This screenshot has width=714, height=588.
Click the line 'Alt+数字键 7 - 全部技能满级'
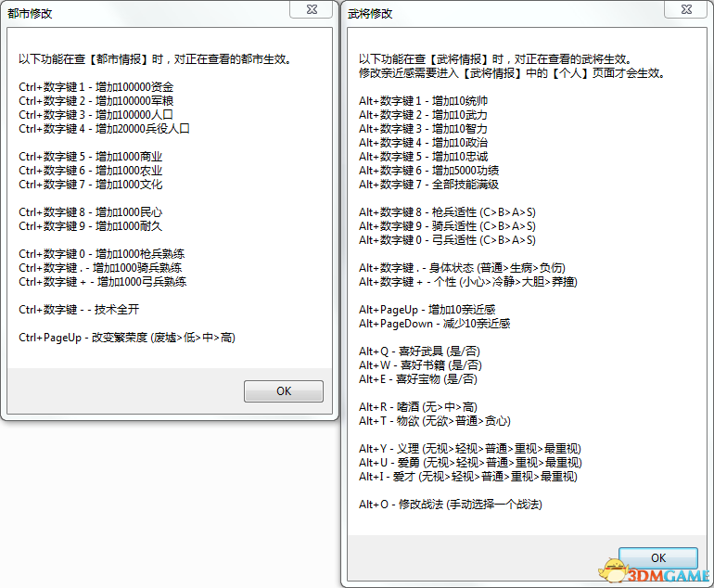[x=429, y=185]
